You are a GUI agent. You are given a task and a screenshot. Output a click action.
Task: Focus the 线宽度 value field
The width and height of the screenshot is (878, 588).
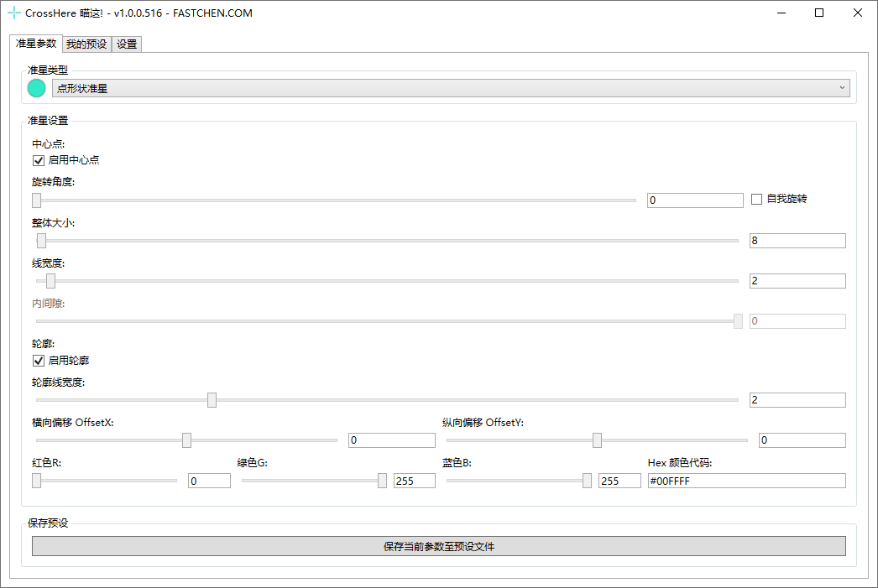797,281
